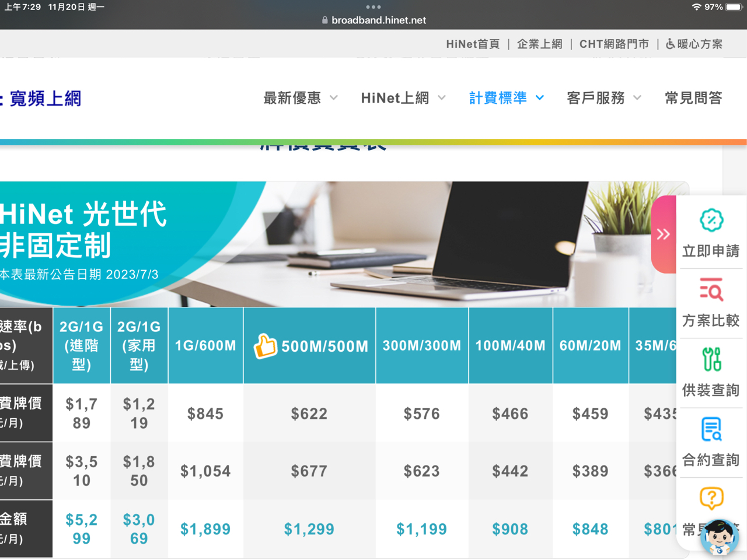This screenshot has height=560, width=747.
Task: Tap the $1,219 price cell
Action: click(x=139, y=414)
